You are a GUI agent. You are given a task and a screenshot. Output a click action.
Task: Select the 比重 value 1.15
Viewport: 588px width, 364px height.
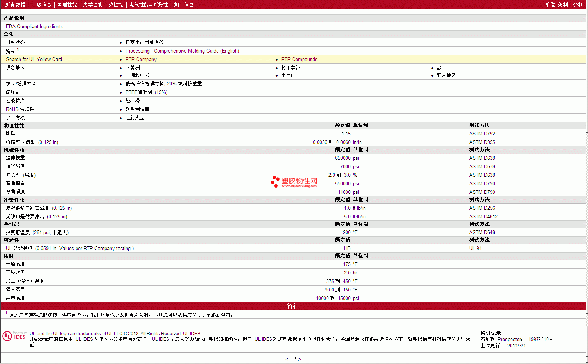point(346,134)
